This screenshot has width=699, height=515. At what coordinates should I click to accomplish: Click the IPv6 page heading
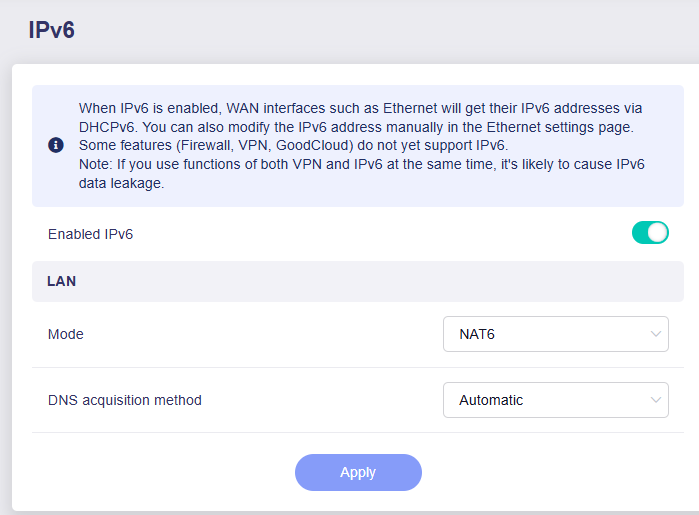pos(52,30)
